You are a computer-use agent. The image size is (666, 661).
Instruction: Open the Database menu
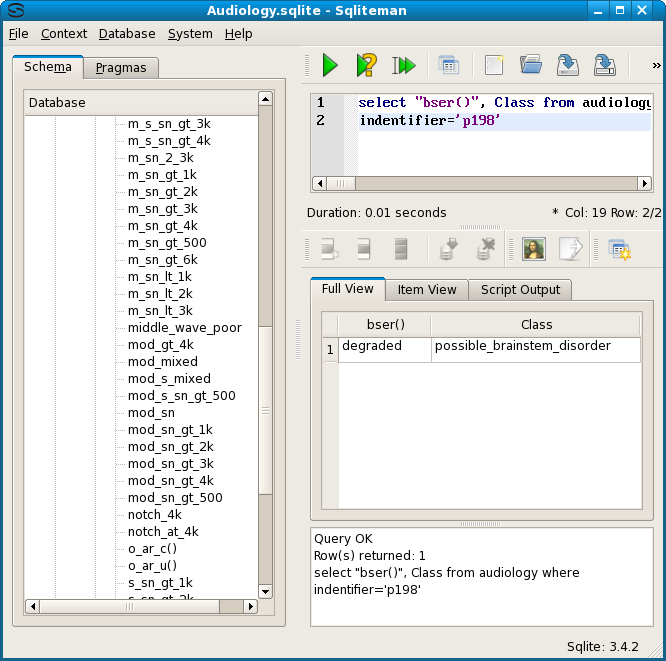click(126, 33)
